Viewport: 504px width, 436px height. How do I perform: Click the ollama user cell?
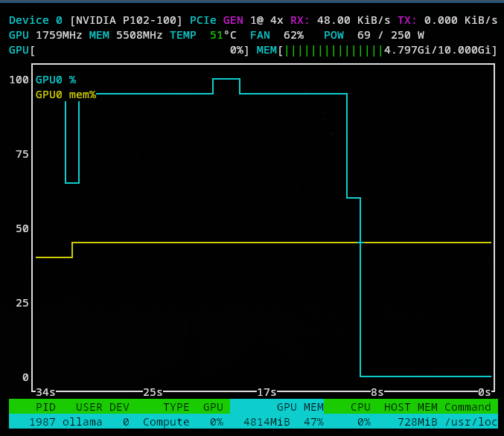coord(83,422)
